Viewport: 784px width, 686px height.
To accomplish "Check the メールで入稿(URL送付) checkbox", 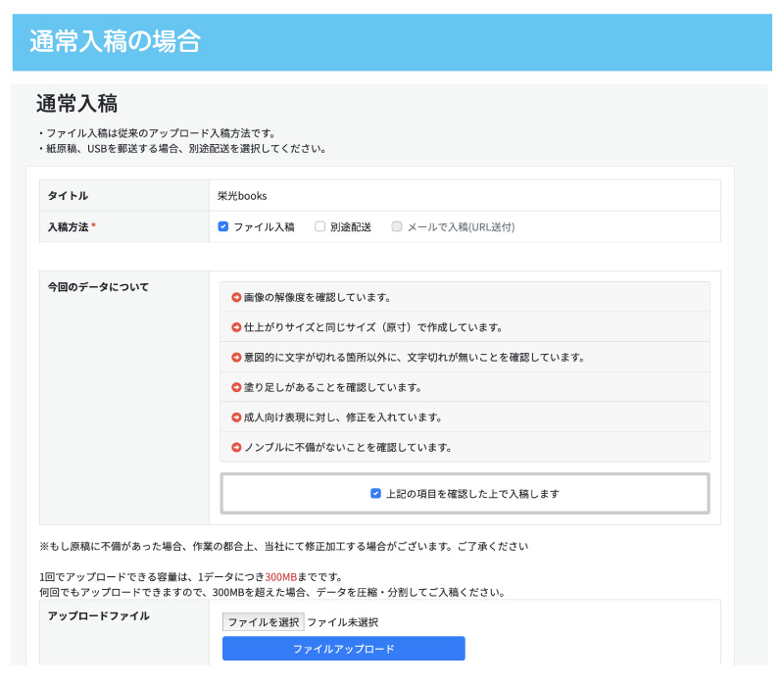I will [x=397, y=226].
